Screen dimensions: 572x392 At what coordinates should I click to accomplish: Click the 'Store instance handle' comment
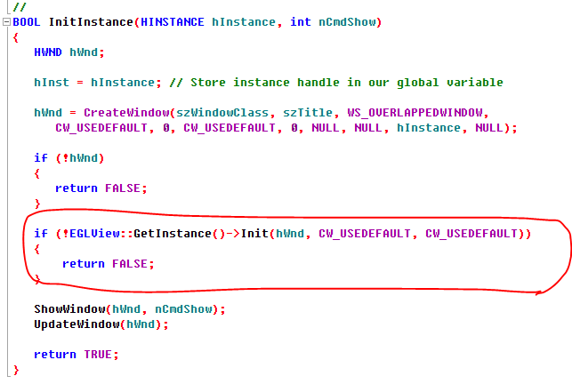[336, 83]
